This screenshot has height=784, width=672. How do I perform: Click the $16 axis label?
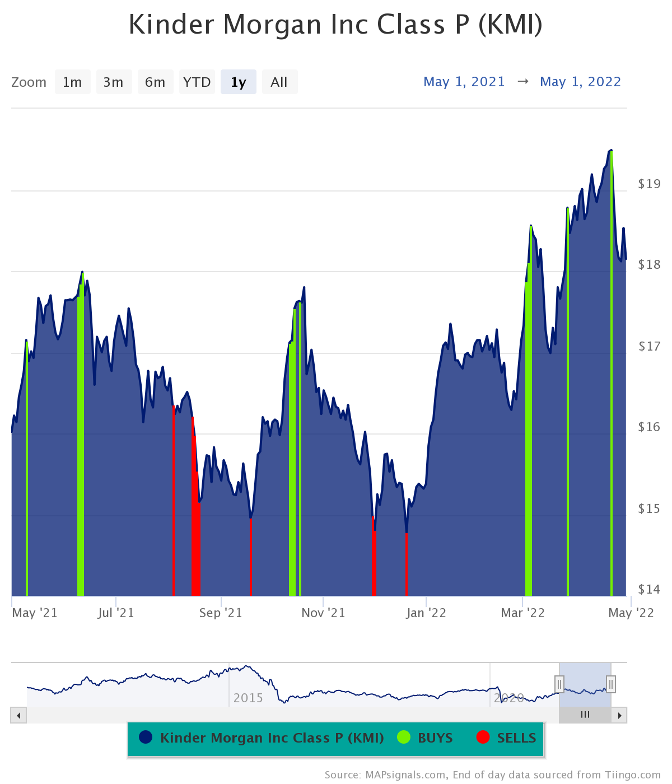(650, 427)
